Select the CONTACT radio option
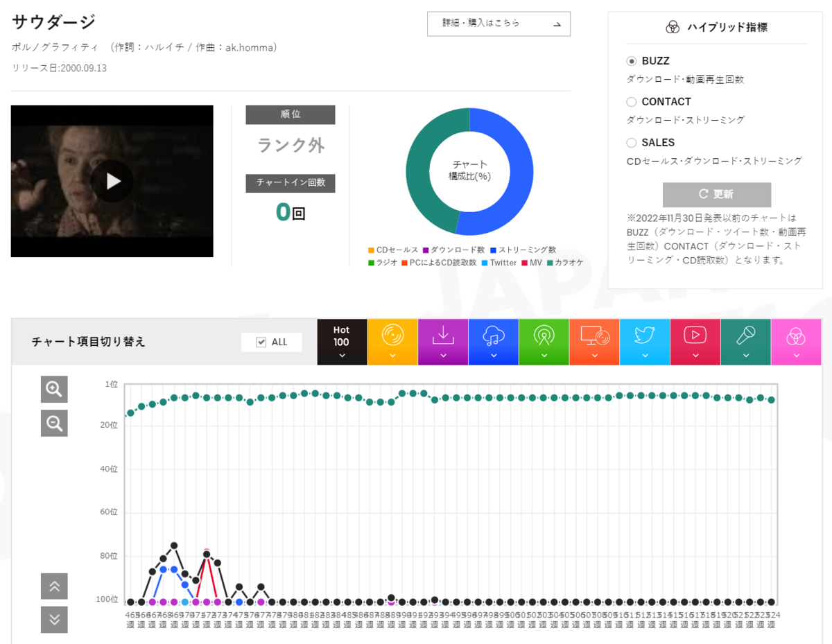The width and height of the screenshot is (832, 644). [x=632, y=102]
